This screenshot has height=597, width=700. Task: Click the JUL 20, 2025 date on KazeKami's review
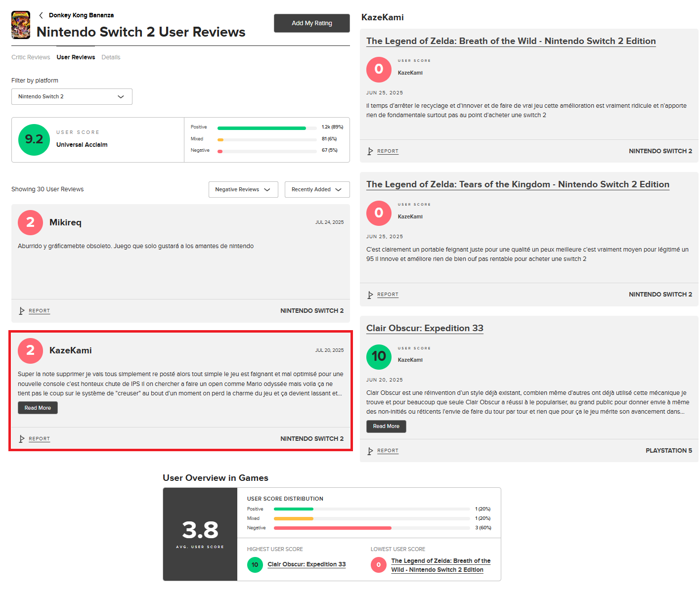(x=329, y=350)
